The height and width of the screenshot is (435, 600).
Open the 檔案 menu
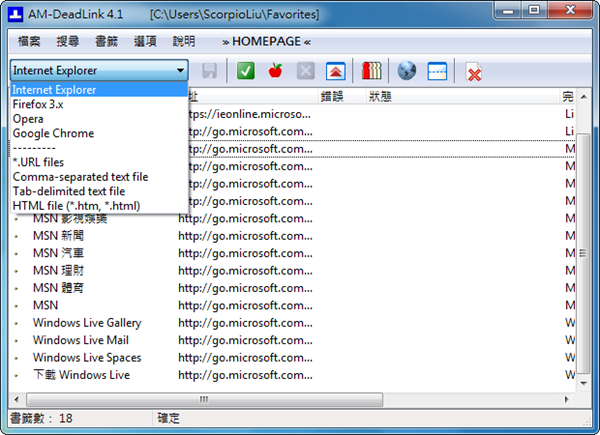(29, 41)
